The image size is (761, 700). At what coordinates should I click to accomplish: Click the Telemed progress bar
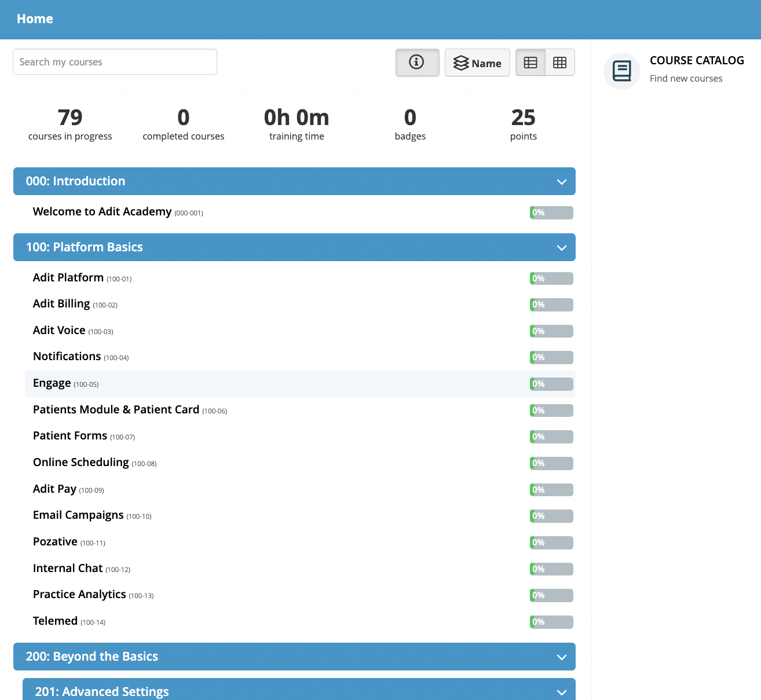pos(551,622)
